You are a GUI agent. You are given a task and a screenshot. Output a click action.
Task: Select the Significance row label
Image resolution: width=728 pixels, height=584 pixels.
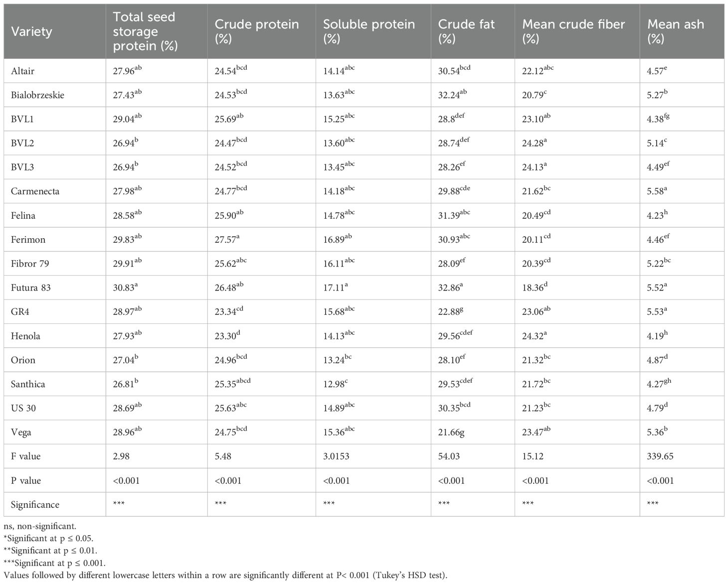pyautogui.click(x=35, y=505)
